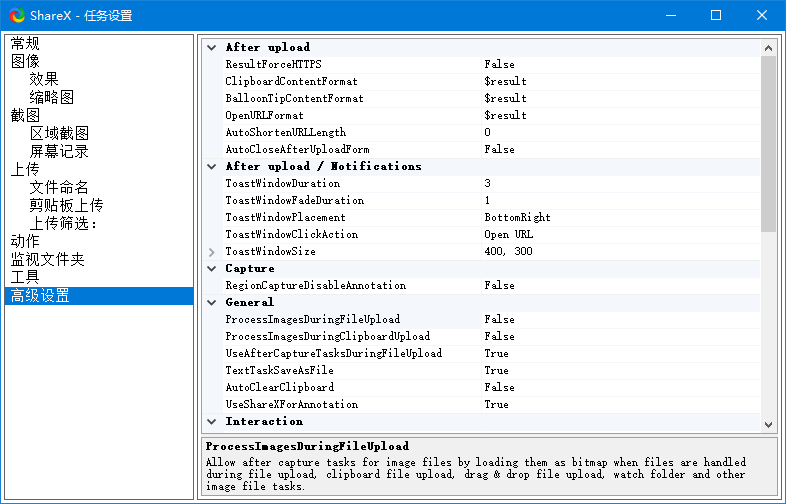Go to 区域截图 settings
Image resolution: width=786 pixels, height=504 pixels.
[x=59, y=133]
